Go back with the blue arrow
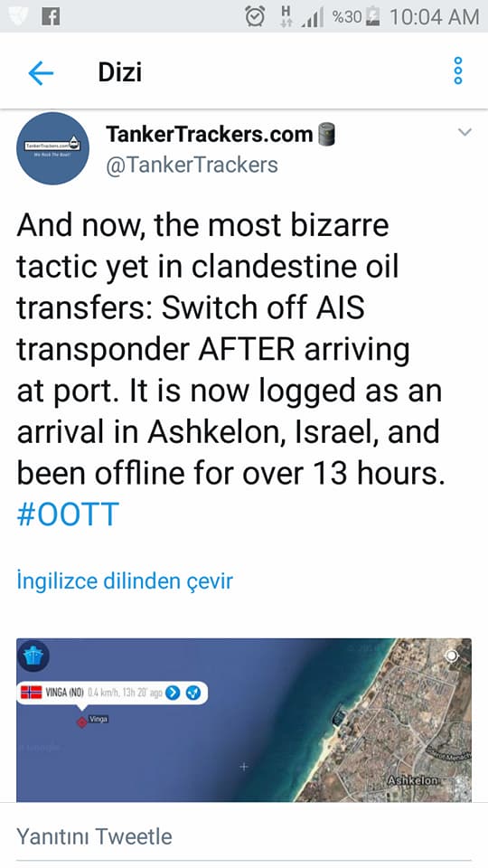This screenshot has height=868, width=488. click(41, 72)
